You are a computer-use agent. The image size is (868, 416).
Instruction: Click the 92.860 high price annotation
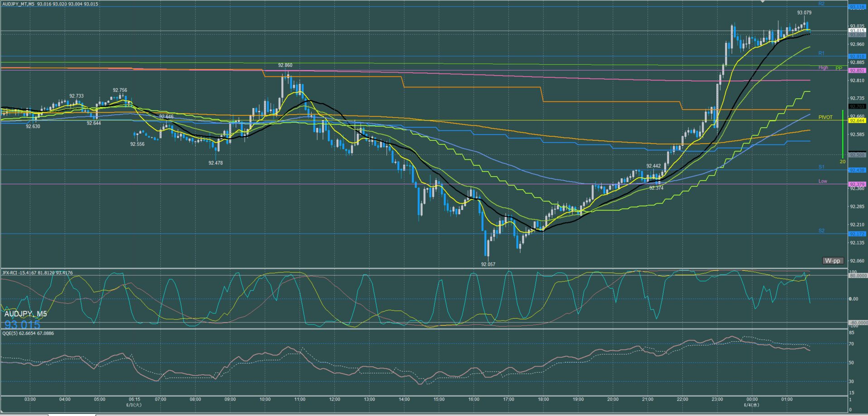click(285, 65)
